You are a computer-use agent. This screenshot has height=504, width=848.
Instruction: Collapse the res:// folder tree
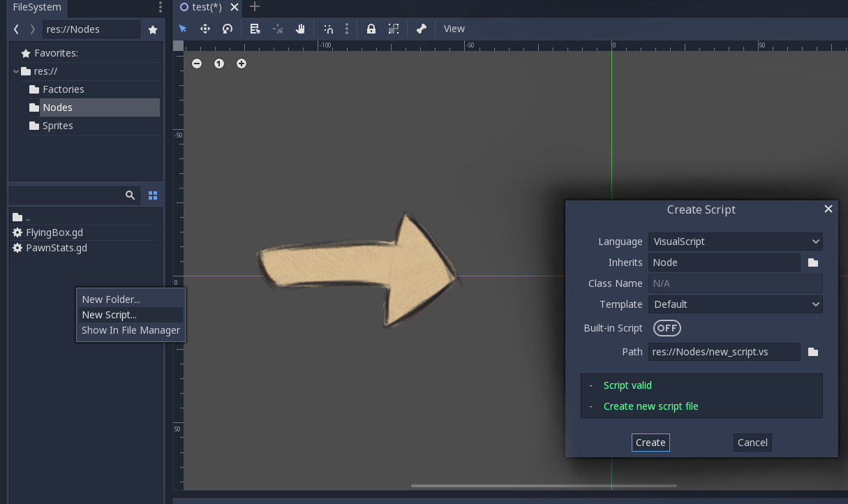point(15,71)
